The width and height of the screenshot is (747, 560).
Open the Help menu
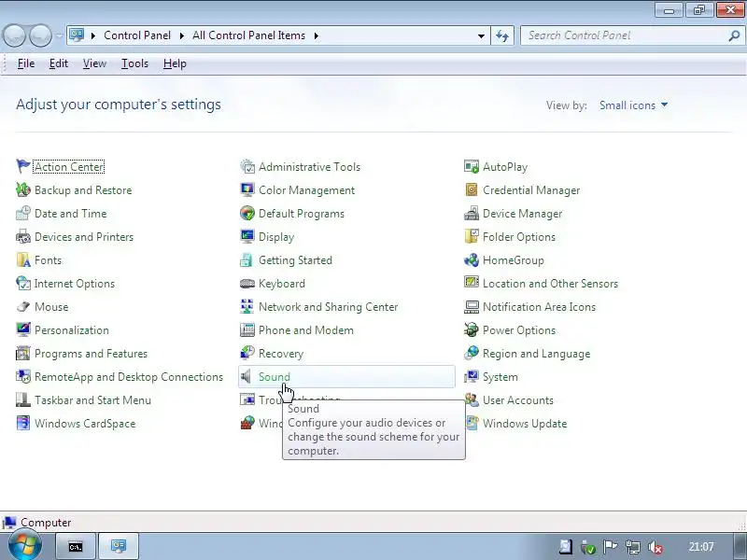coord(175,63)
